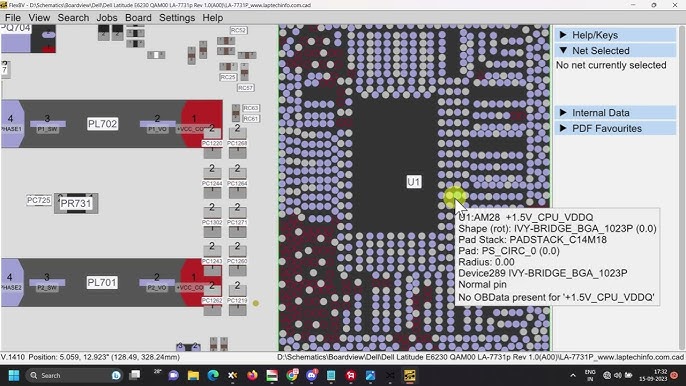Image resolution: width=686 pixels, height=386 pixels.
Task: Open Firefox from taskbar
Action: (x=252, y=375)
